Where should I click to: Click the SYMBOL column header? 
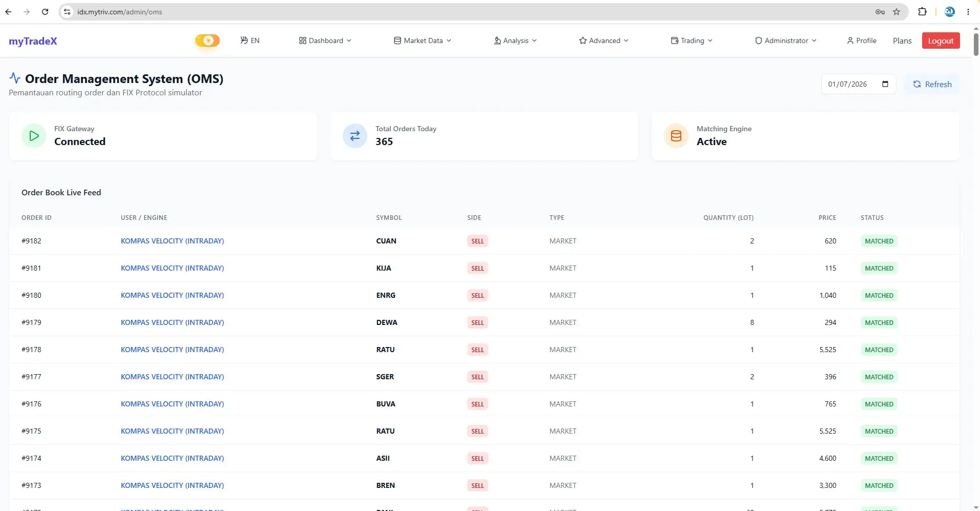[389, 218]
